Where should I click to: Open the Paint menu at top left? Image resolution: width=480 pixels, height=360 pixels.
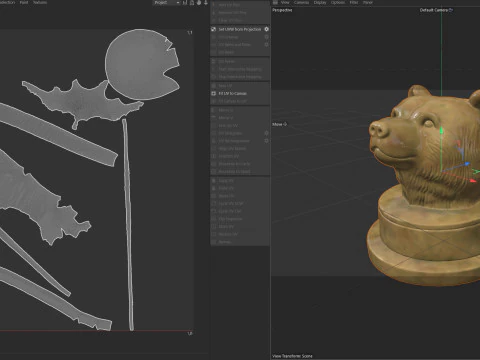tap(24, 2)
